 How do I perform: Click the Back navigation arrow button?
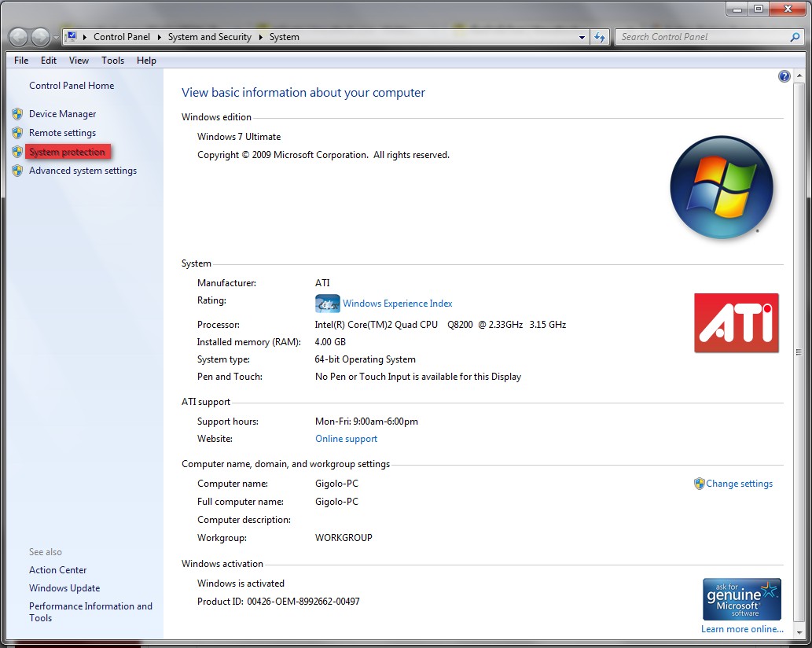point(18,37)
